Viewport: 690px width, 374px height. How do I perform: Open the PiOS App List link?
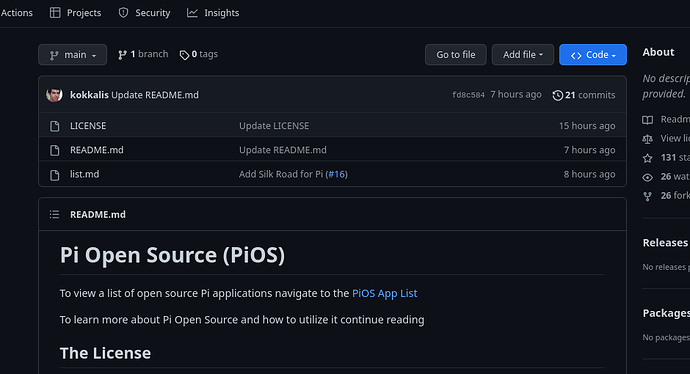[385, 293]
